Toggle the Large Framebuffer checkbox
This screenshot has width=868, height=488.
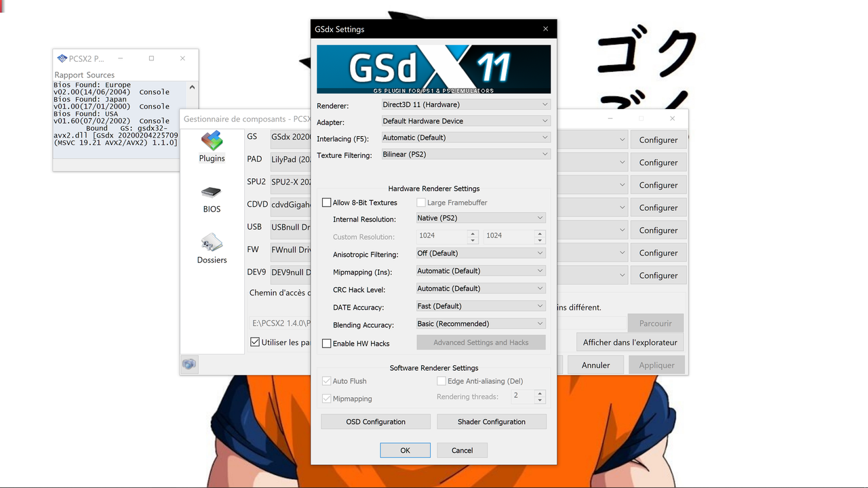click(x=421, y=203)
